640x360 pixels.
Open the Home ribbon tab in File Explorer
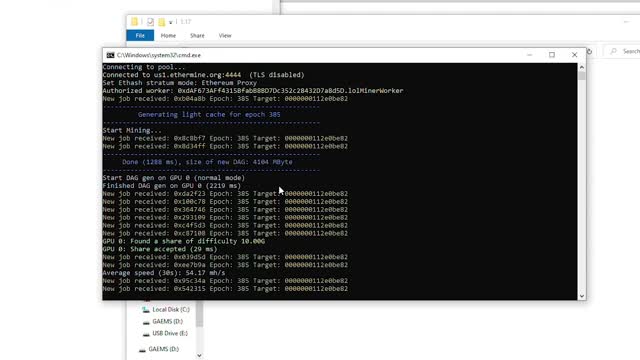pos(168,36)
